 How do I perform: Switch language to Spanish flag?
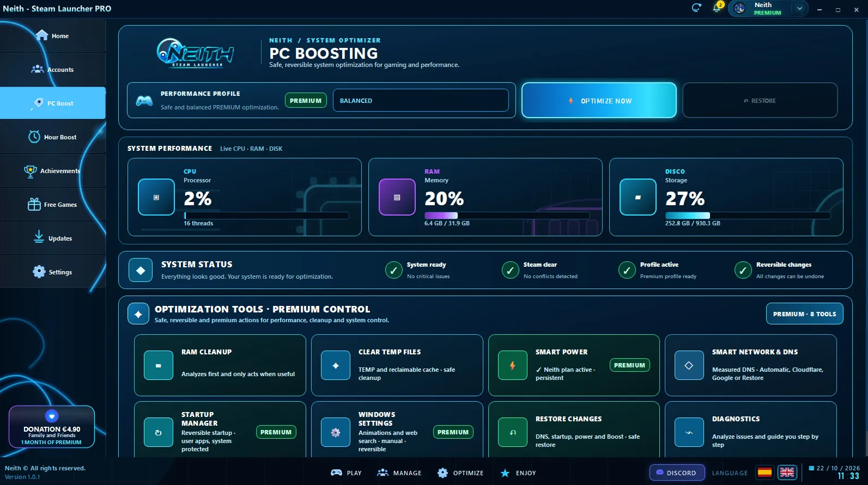(765, 472)
